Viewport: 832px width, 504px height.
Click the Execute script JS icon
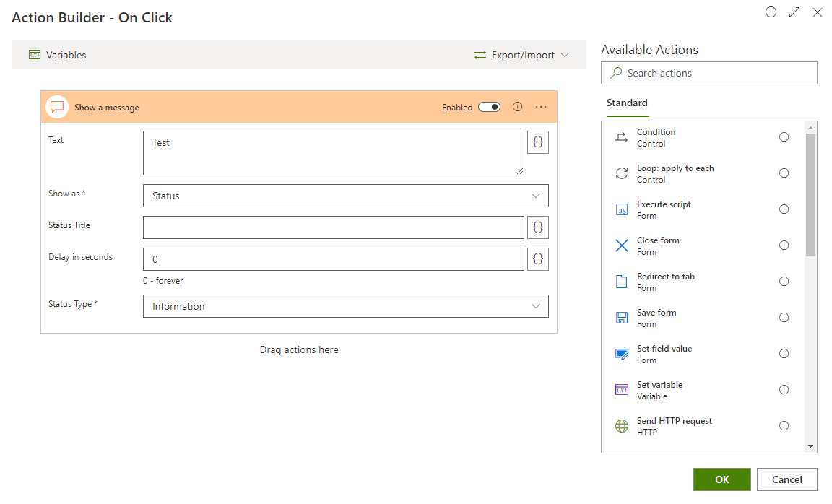click(621, 209)
